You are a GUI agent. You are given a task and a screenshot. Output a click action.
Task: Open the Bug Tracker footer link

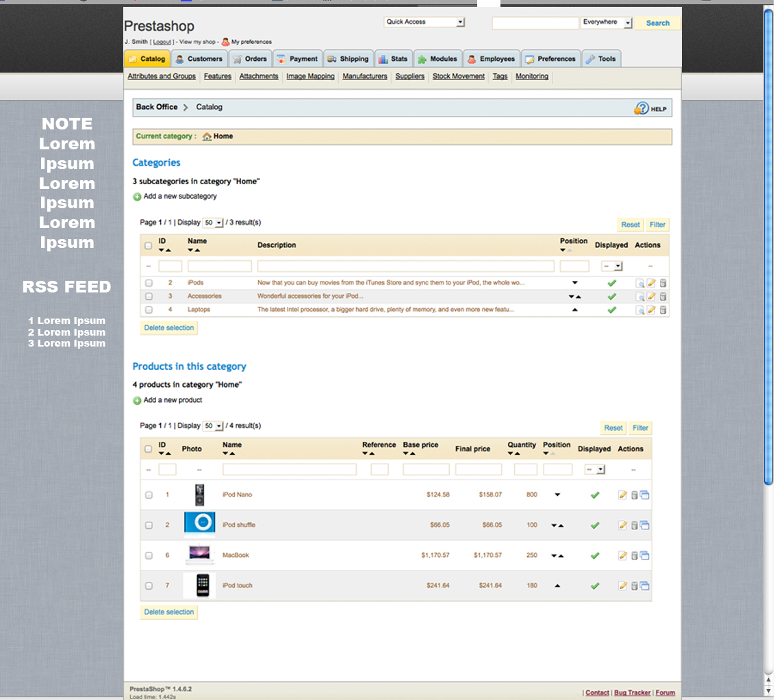632,692
